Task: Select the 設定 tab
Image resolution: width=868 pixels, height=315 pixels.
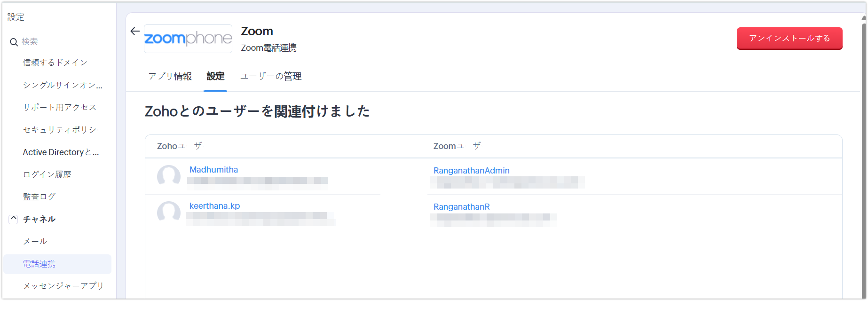Action: (215, 76)
